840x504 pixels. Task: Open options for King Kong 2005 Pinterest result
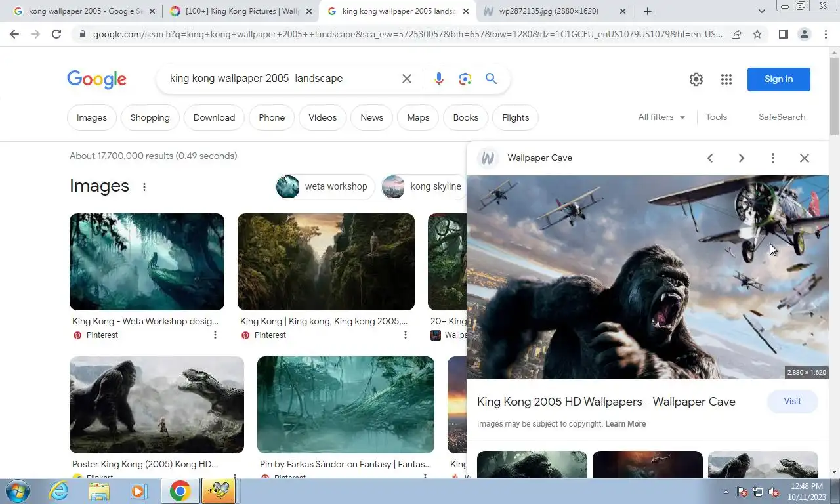point(405,335)
